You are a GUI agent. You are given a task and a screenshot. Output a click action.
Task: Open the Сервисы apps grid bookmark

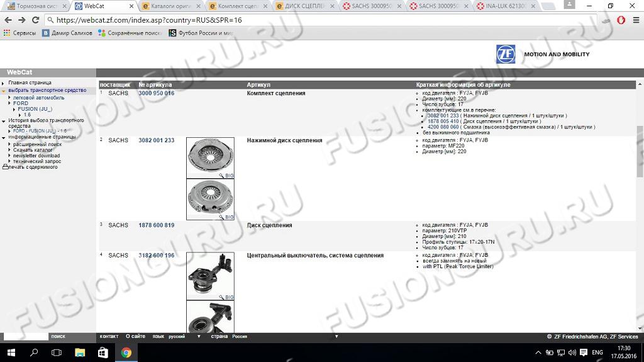[x=19, y=33]
